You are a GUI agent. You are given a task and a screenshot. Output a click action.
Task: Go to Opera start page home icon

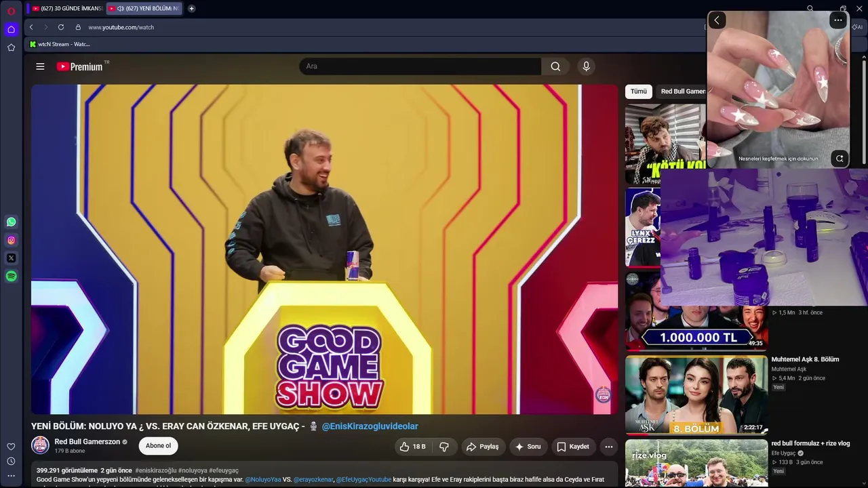point(12,29)
